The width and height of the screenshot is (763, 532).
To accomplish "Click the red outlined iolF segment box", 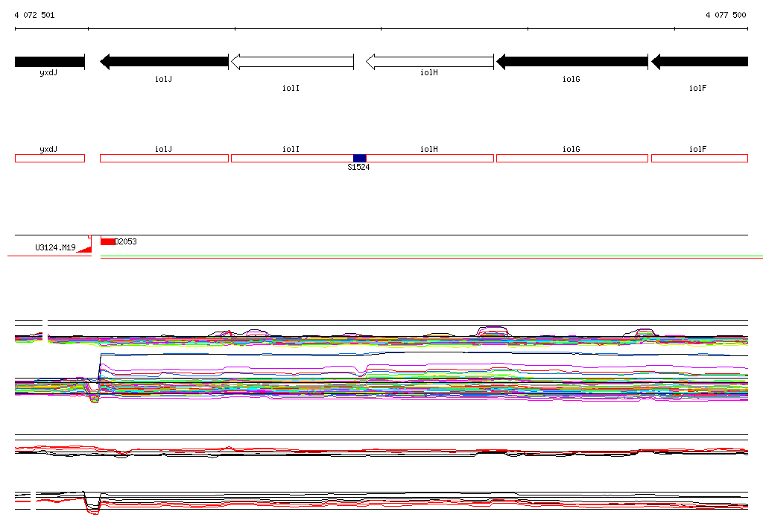I will point(700,158).
